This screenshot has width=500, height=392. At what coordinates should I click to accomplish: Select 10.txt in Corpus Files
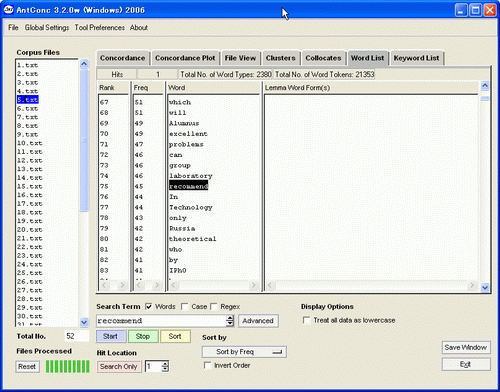point(30,143)
